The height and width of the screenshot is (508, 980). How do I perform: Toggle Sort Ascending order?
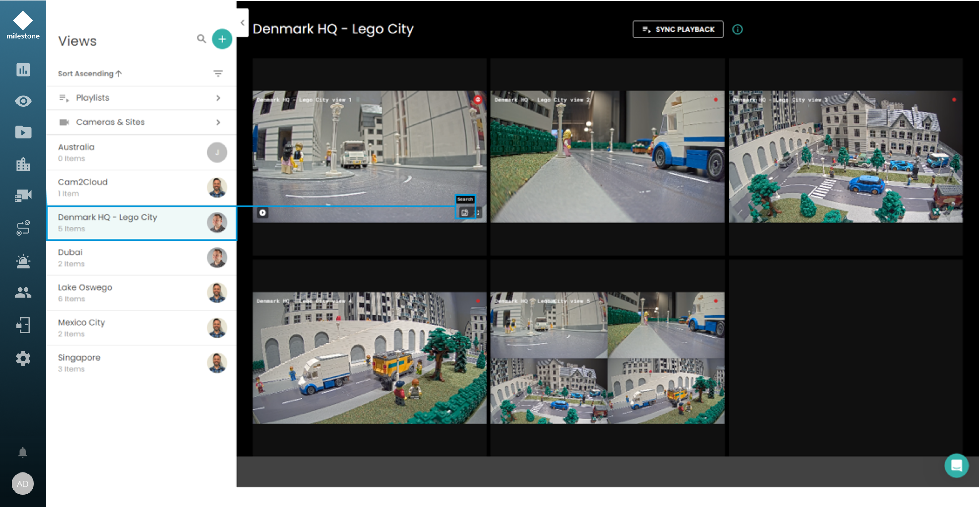click(x=90, y=74)
